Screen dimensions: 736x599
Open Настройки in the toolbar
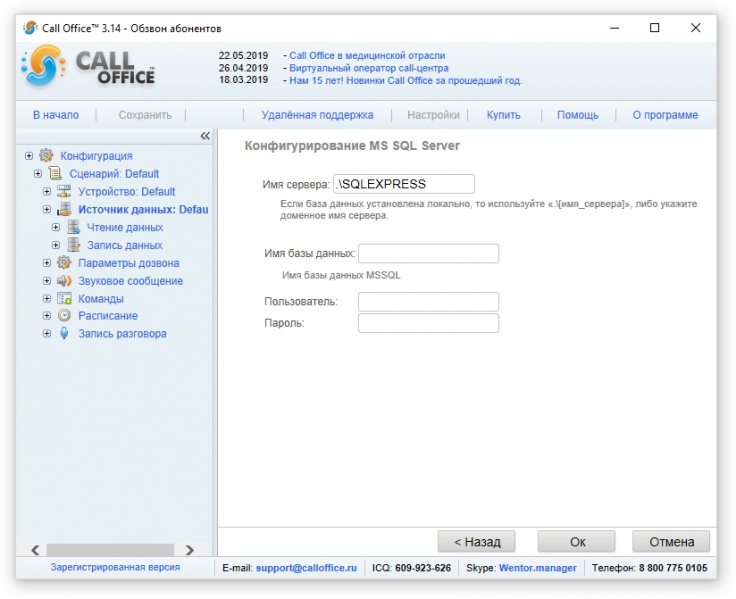[x=433, y=115]
